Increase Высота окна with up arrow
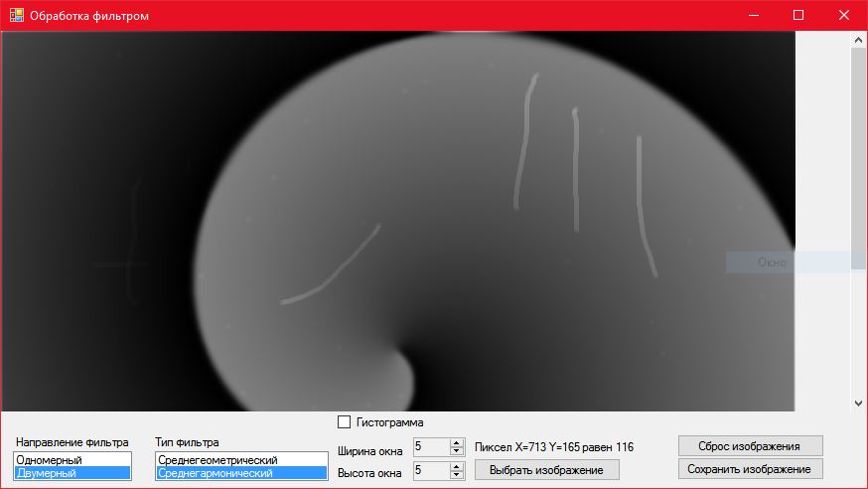The width and height of the screenshot is (868, 489). coord(457,466)
